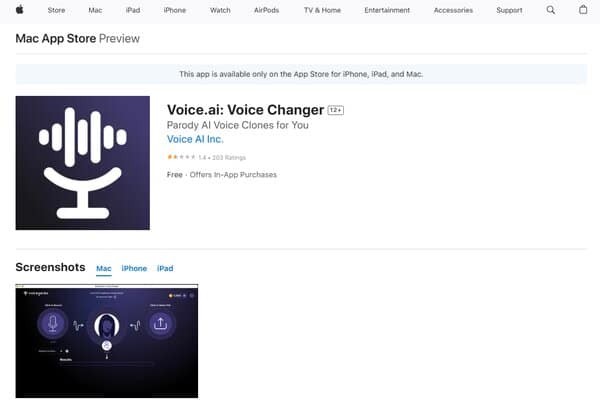Image resolution: width=600 pixels, height=410 pixels.
Task: Open the Entertainment nav item
Action: click(x=387, y=10)
